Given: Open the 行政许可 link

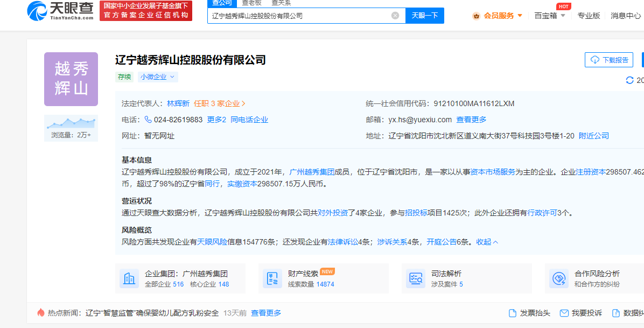Looking at the screenshot, I should pos(542,213).
